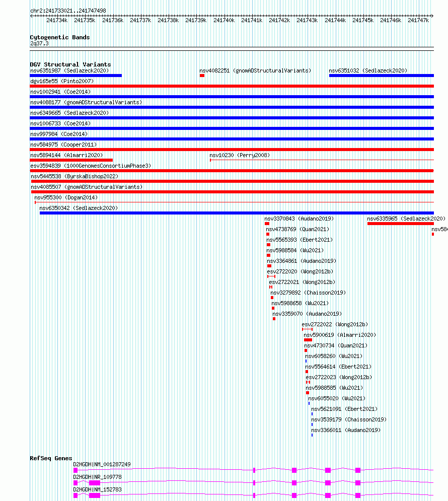The image size is (448, 501).
Task: Open variant nsv1002941 (Coe2014)
Action: tap(60, 92)
